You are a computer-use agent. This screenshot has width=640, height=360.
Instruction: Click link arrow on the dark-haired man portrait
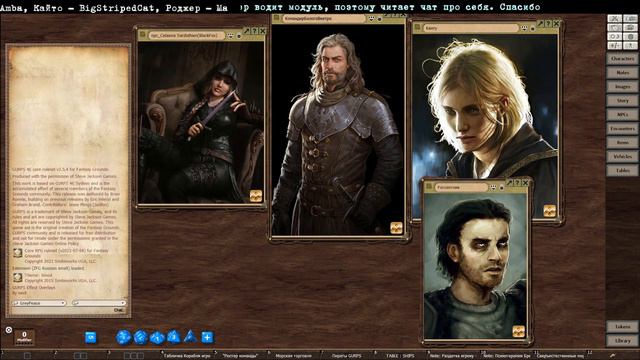509,183
